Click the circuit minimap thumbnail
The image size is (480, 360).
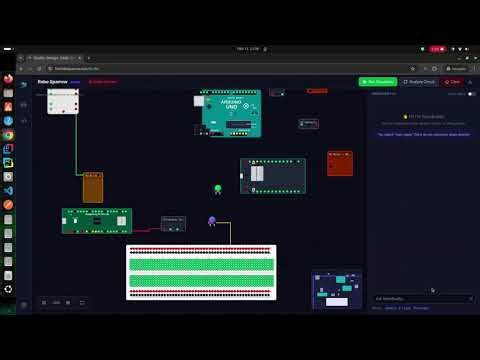(337, 290)
